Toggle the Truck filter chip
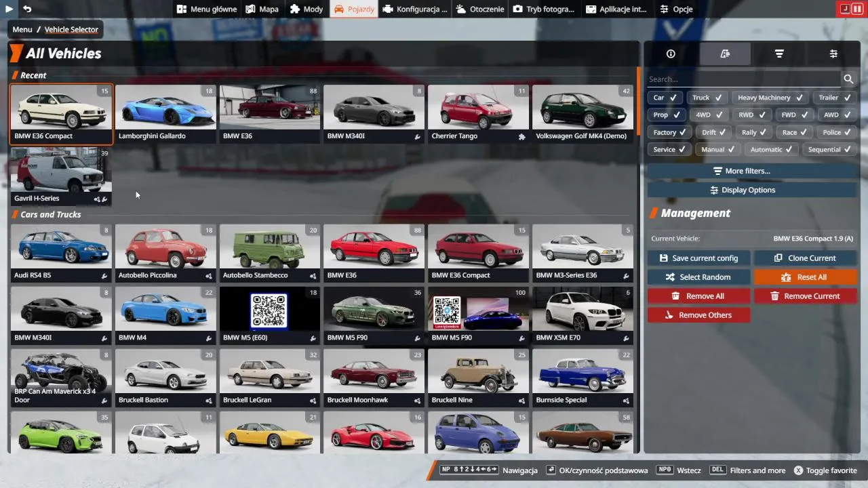The width and height of the screenshot is (868, 488). point(707,98)
